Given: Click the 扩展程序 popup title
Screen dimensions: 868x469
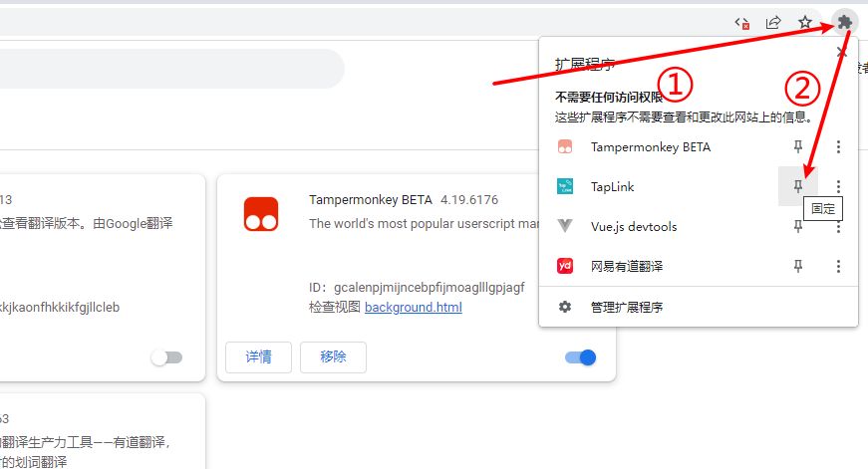Looking at the screenshot, I should tap(585, 65).
